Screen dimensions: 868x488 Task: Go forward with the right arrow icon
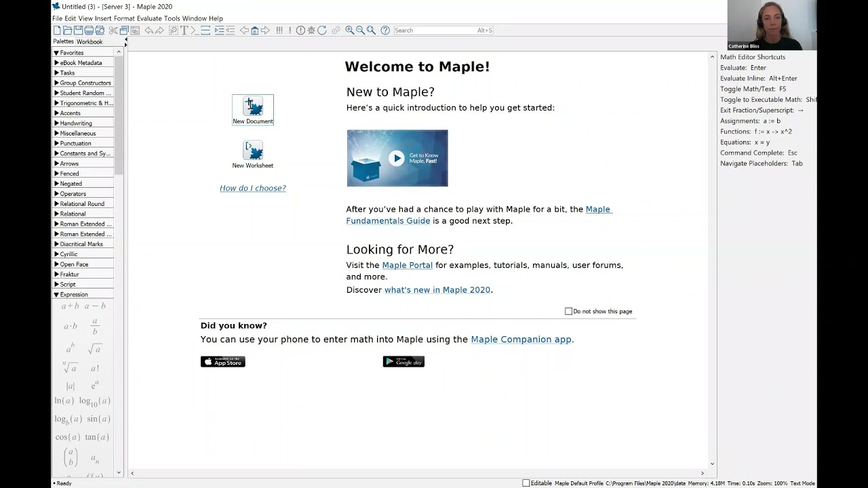point(265,30)
